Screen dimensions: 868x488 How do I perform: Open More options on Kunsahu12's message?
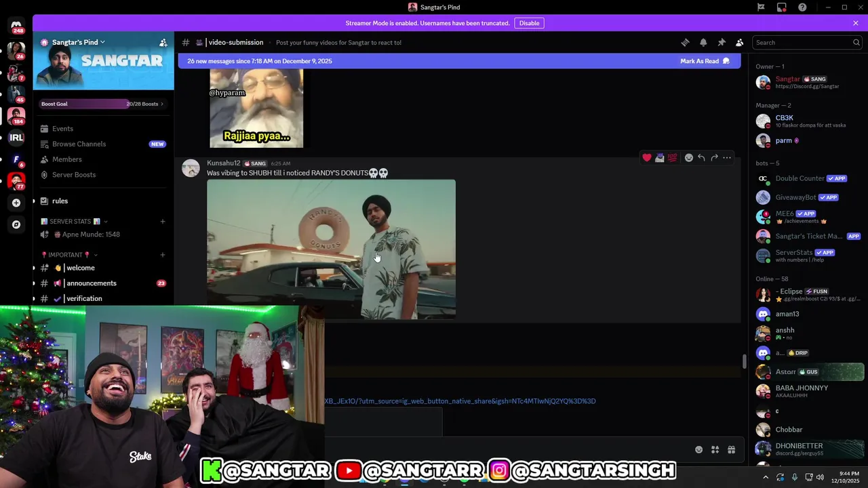point(727,158)
